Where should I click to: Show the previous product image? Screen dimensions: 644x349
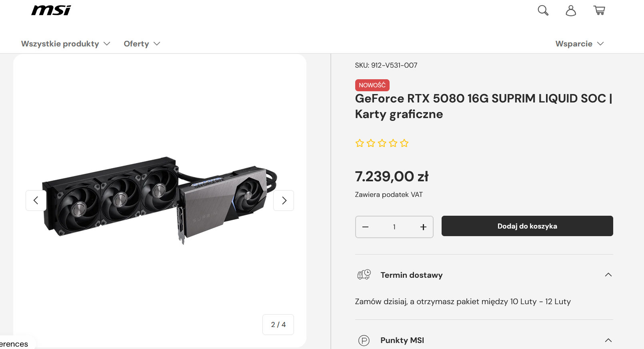pyautogui.click(x=36, y=201)
